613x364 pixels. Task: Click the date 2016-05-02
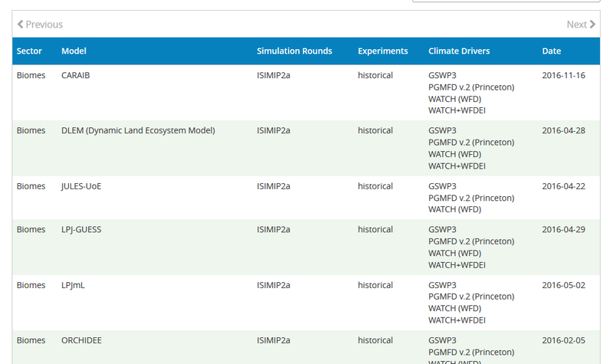564,285
